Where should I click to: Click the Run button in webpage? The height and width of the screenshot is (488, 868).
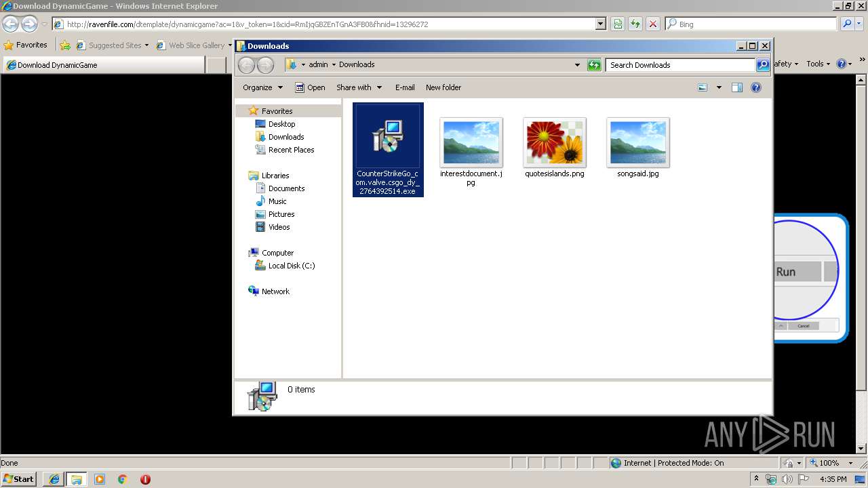(797, 272)
